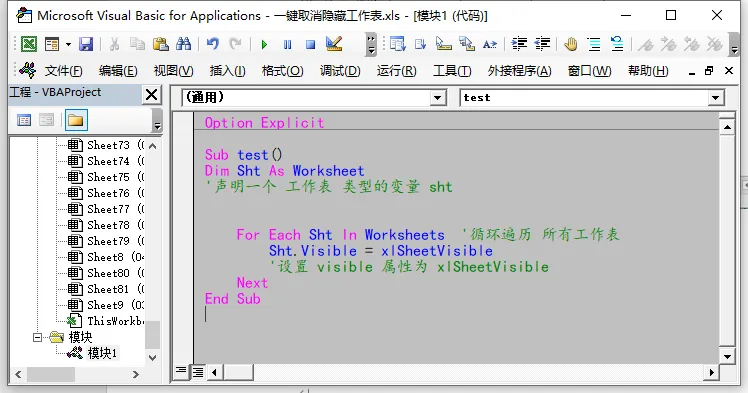Expand edit toolbar overflow options
This screenshot has width=748, height=393.
tap(734, 44)
